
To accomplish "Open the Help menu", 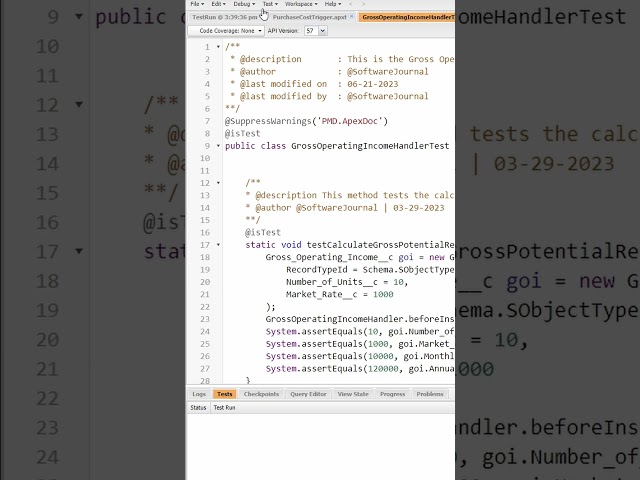I will pos(333,4).
